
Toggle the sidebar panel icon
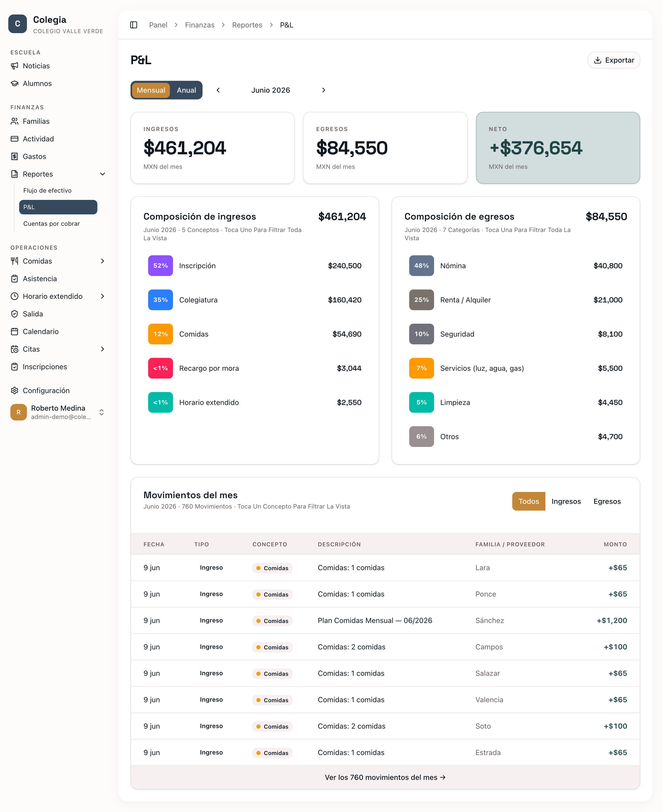coord(134,25)
